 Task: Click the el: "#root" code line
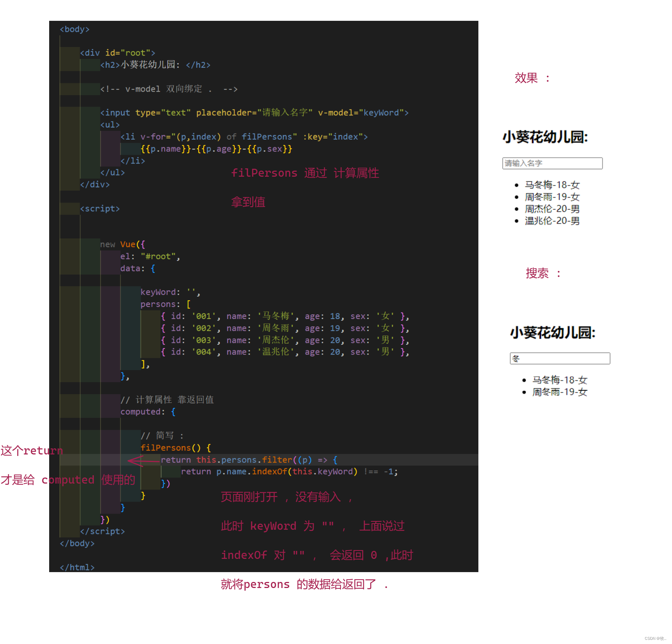(150, 257)
